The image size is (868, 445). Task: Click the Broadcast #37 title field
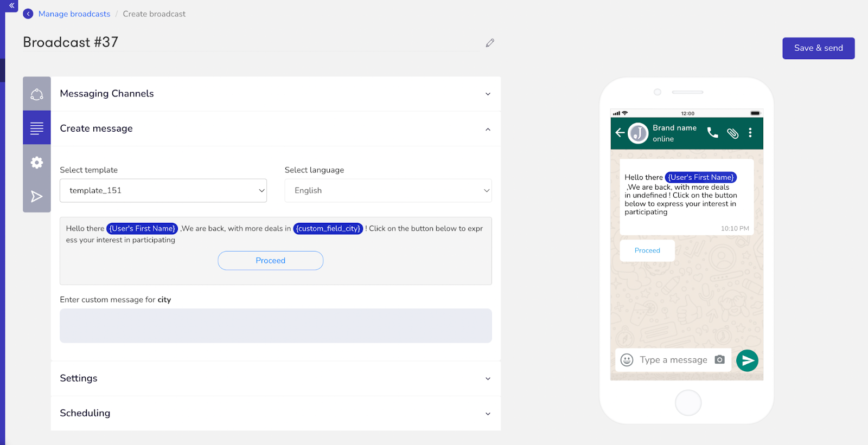point(251,42)
